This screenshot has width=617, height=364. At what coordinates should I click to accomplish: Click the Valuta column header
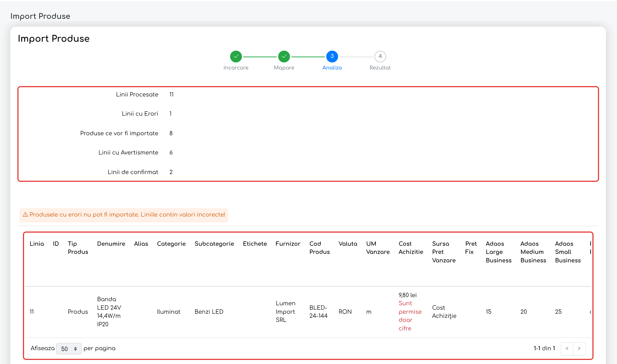coord(348,244)
